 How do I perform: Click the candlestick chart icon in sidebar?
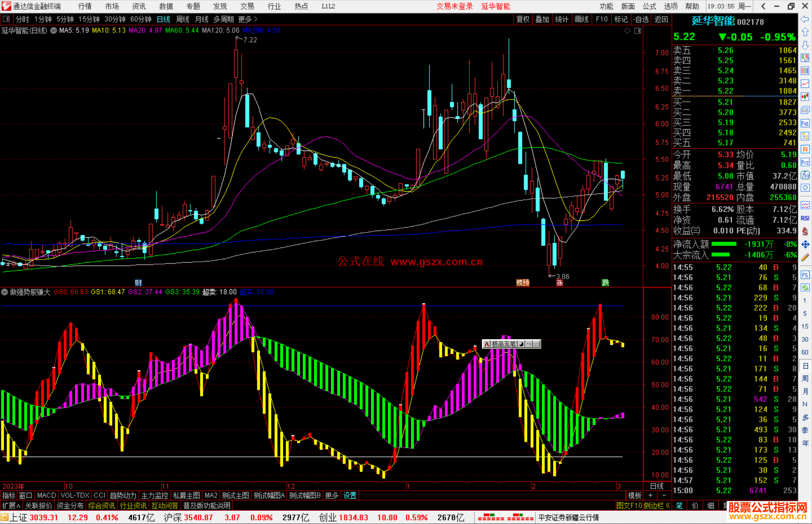click(805, 97)
